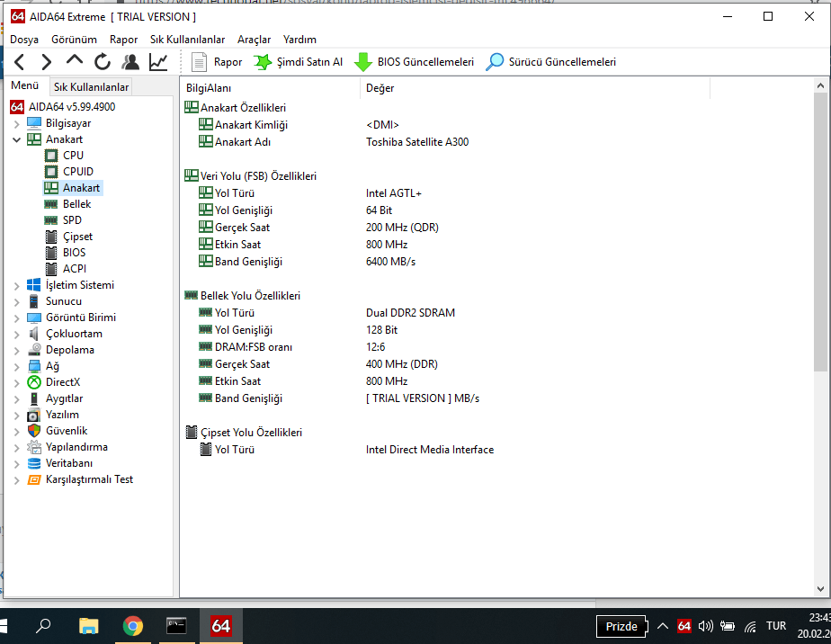Screen dimensions: 831x644
Task: Open the Araçlar menu
Action: click(x=254, y=40)
